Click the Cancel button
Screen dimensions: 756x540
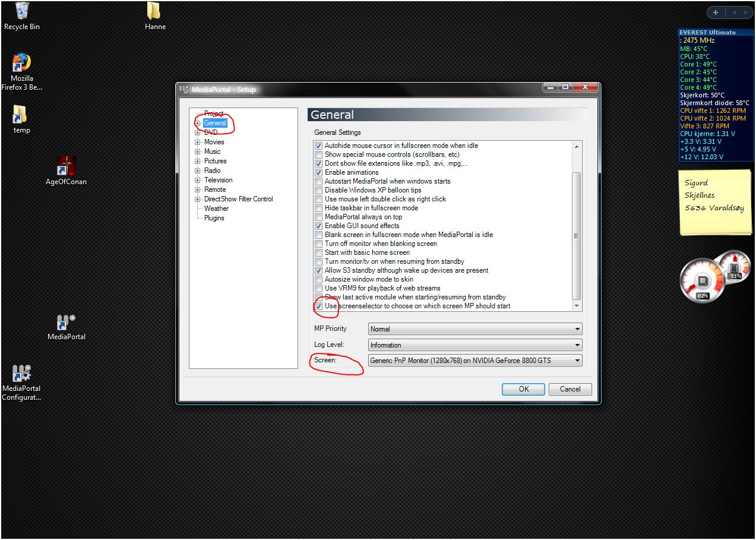pos(570,389)
